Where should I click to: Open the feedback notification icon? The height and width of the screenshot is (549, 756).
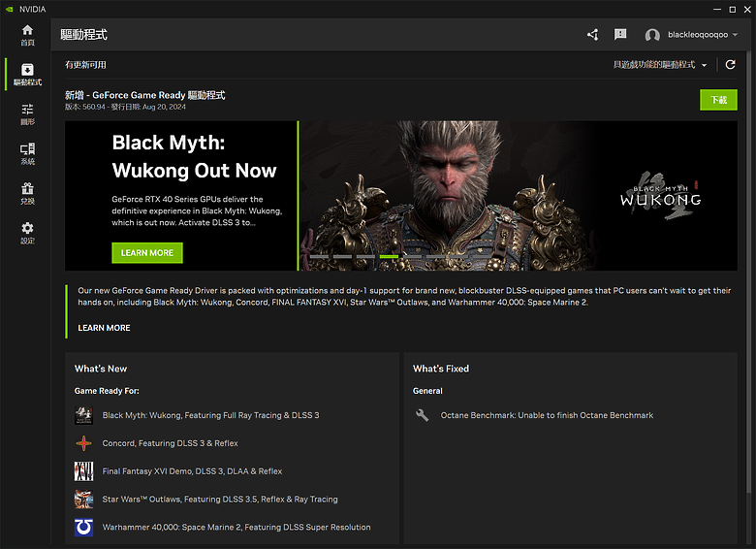coord(620,34)
